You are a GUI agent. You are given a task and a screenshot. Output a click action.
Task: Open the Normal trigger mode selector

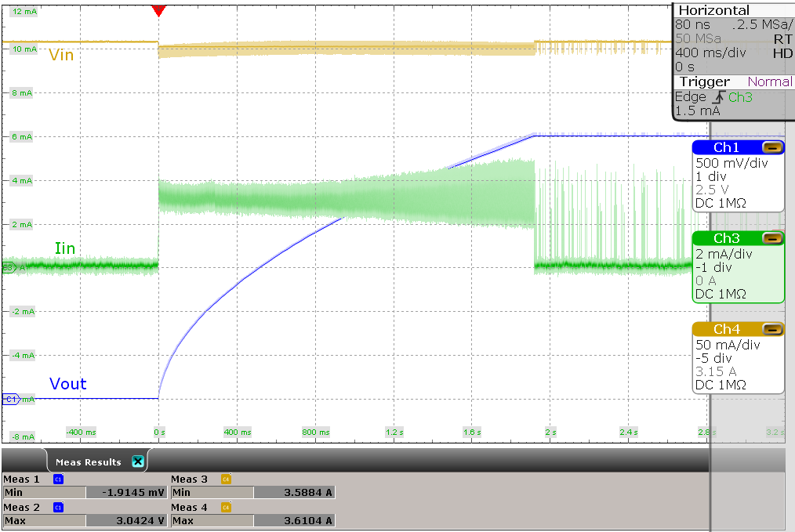pyautogui.click(x=769, y=81)
